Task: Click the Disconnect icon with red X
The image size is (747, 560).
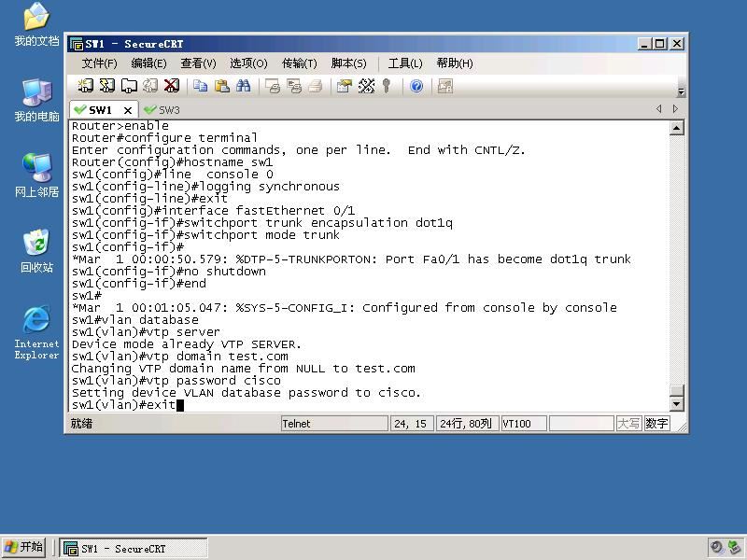Action: (x=172, y=86)
